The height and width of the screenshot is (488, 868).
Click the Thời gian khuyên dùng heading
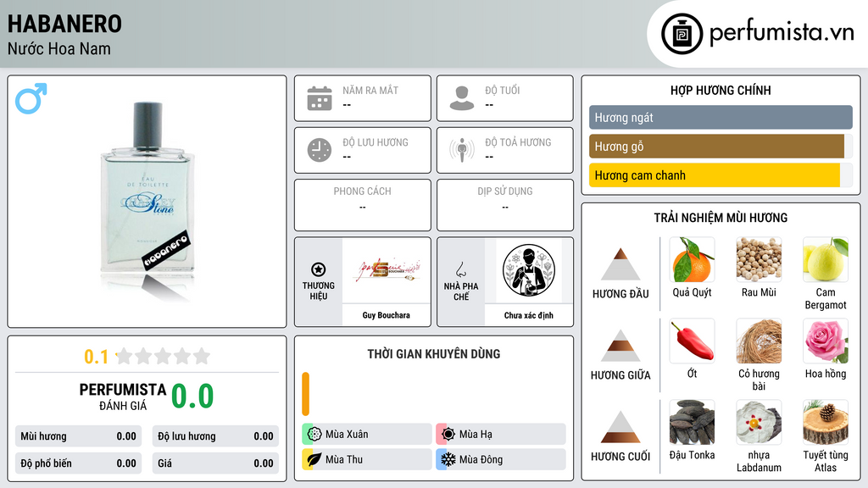coord(434,353)
